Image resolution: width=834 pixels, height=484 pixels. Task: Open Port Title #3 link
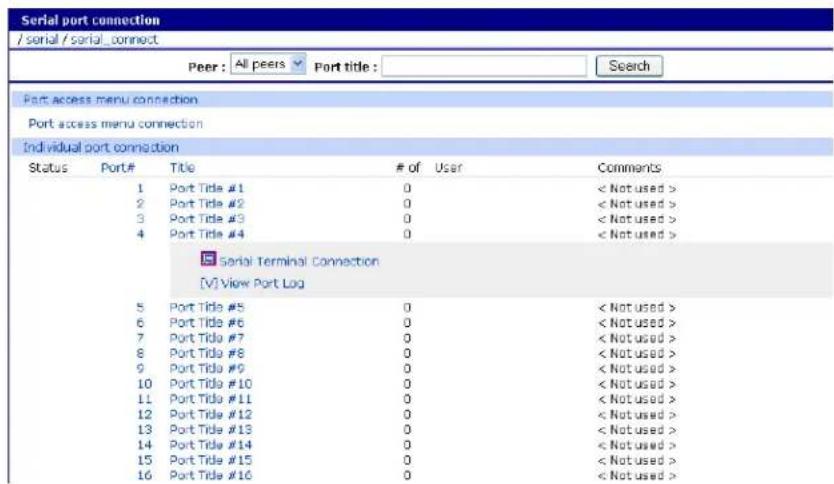tap(207, 219)
